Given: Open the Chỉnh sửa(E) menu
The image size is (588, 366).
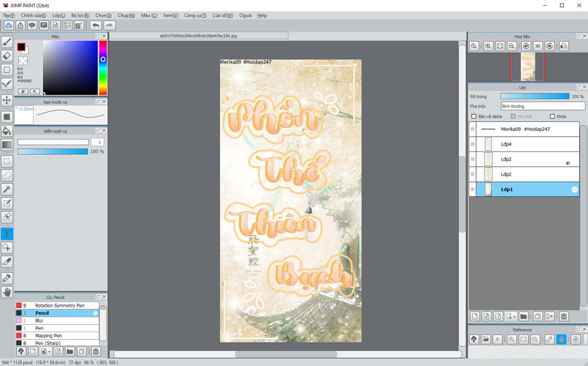Looking at the screenshot, I should (34, 15).
